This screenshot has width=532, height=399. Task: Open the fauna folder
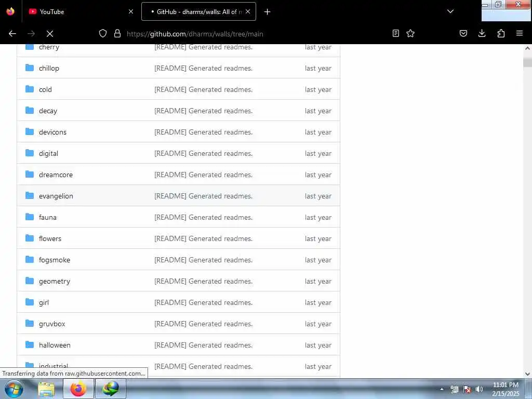47,217
